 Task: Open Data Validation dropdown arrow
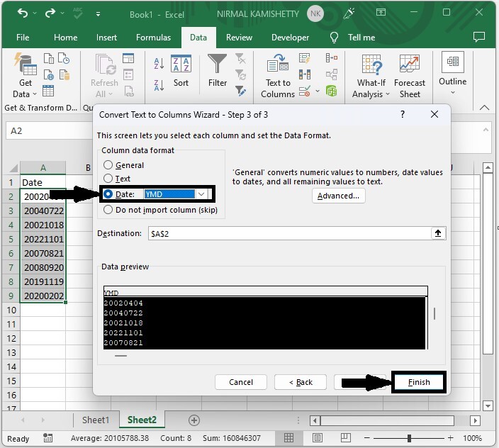(x=318, y=91)
